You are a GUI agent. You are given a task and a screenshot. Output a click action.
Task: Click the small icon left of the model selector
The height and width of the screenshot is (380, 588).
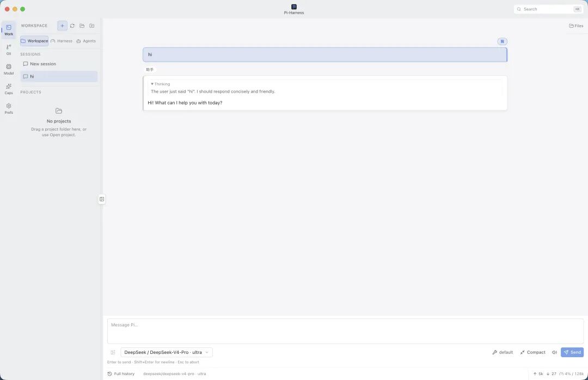coord(113,352)
